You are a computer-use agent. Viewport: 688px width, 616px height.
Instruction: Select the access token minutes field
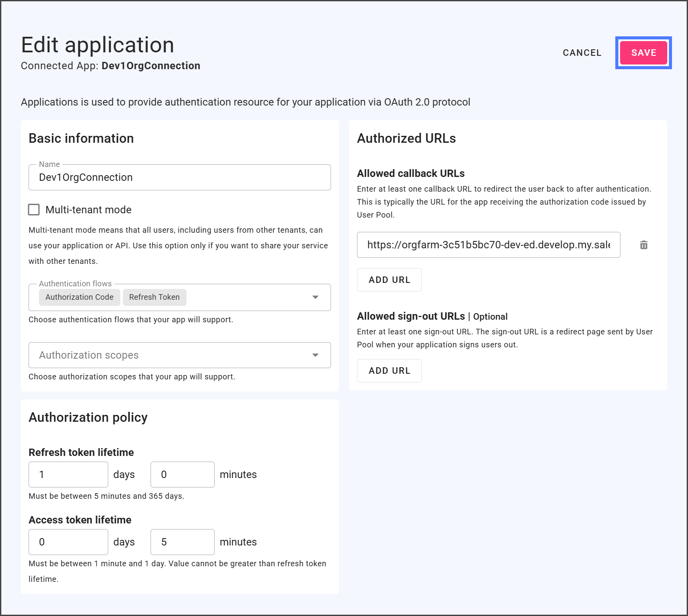182,542
